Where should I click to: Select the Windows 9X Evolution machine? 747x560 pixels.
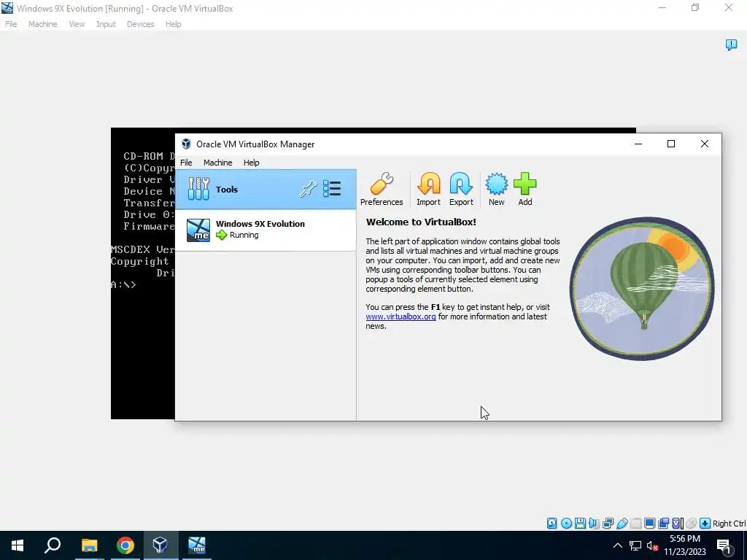266,230
